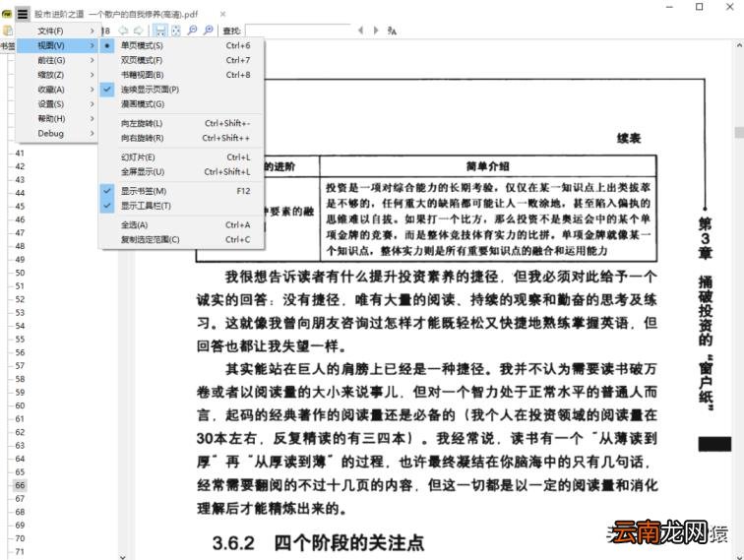Expand the 文件(F) submenu

pyautogui.click(x=57, y=31)
